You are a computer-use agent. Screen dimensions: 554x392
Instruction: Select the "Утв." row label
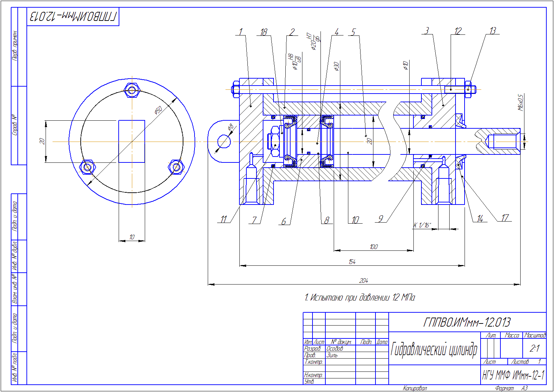[x=309, y=382]
